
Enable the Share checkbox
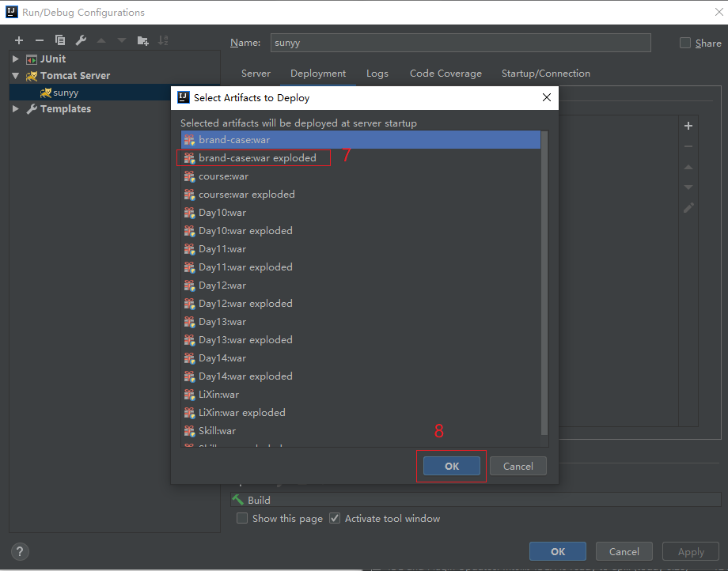click(x=685, y=43)
